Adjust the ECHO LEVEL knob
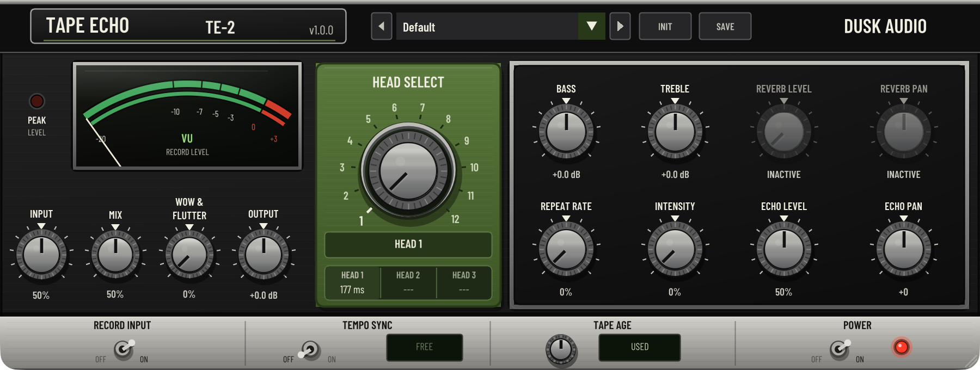The image size is (980, 370). [x=784, y=249]
